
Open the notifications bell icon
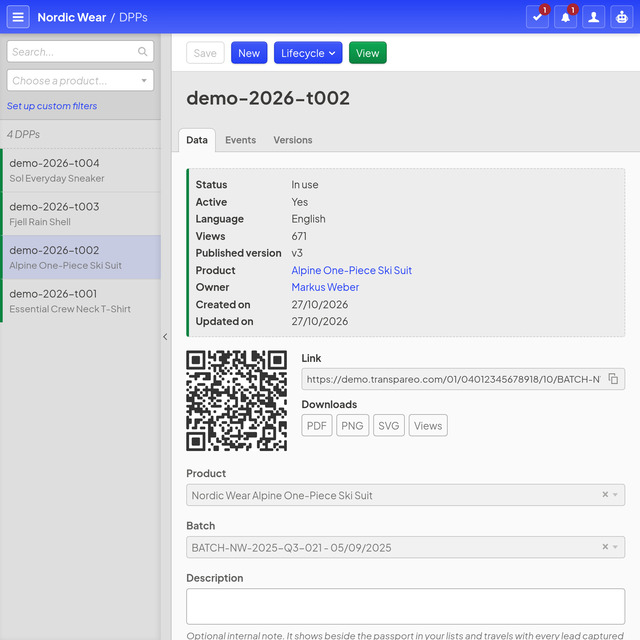pos(566,17)
